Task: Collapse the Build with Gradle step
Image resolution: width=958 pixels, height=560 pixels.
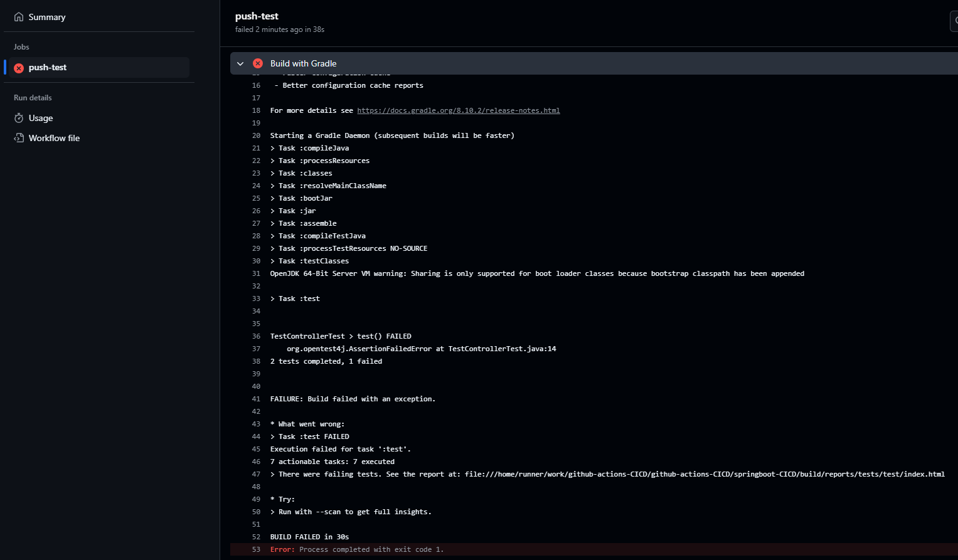Action: click(x=240, y=63)
